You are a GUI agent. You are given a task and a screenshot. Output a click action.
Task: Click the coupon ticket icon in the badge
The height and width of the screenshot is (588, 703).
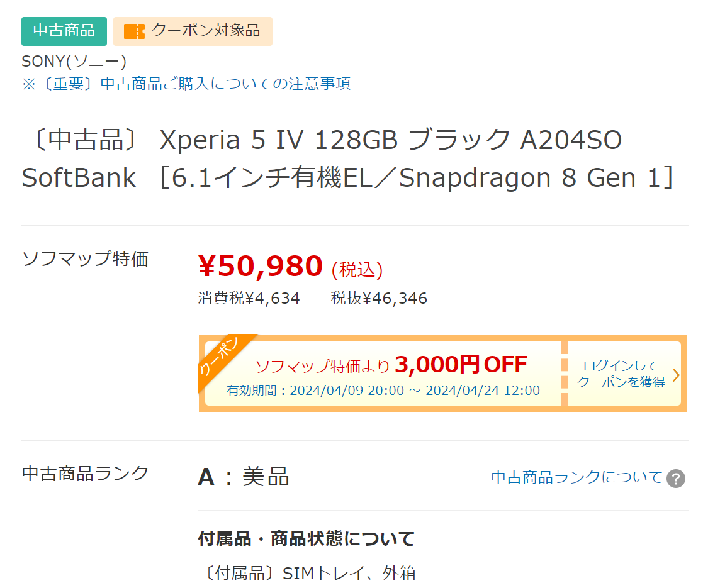pos(134,31)
